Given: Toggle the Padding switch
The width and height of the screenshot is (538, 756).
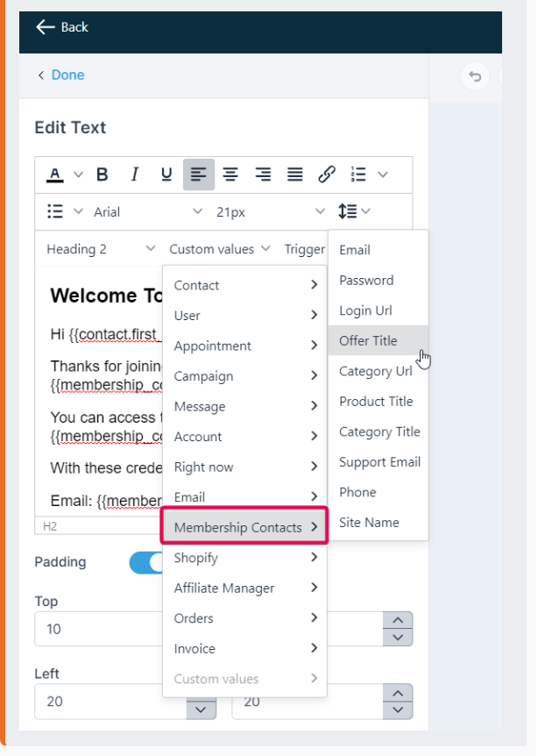Looking at the screenshot, I should point(145,562).
